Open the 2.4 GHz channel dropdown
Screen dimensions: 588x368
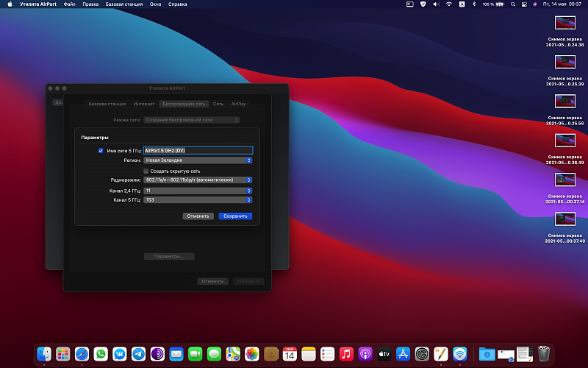tap(198, 190)
